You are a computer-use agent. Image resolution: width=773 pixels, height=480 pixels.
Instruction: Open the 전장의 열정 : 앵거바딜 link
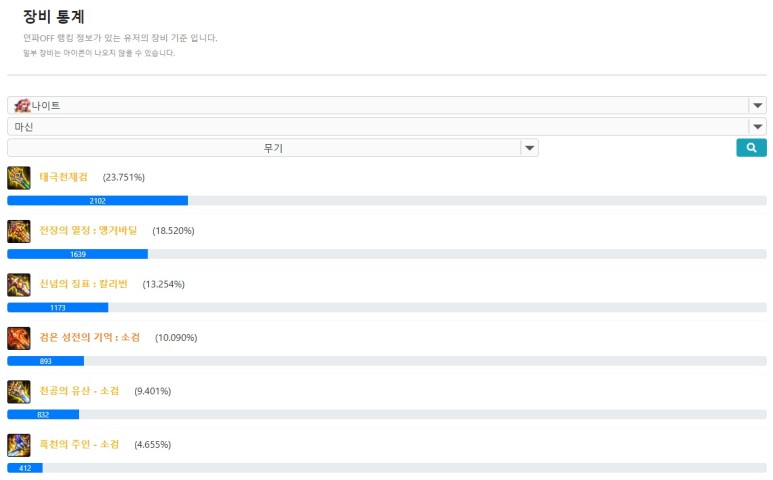click(88, 231)
